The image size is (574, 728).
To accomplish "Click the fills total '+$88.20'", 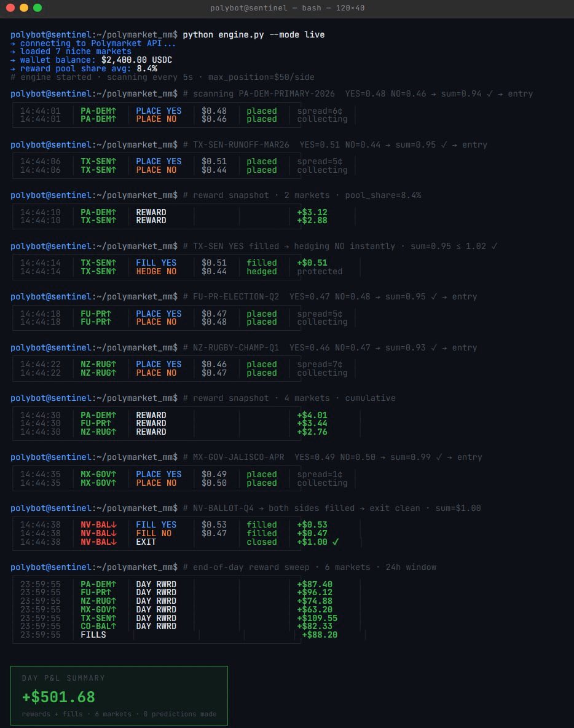I will [320, 635].
